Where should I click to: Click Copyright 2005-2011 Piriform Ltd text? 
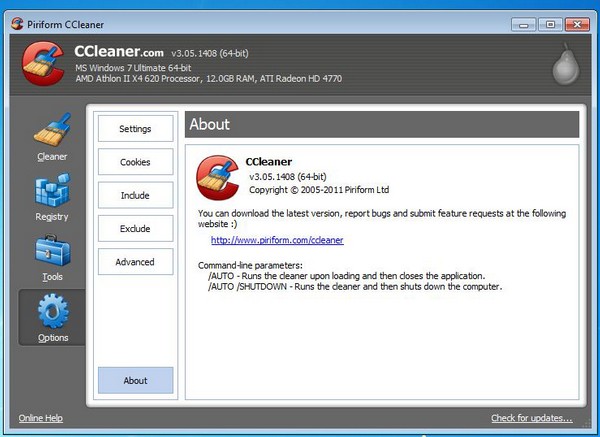[319, 190]
